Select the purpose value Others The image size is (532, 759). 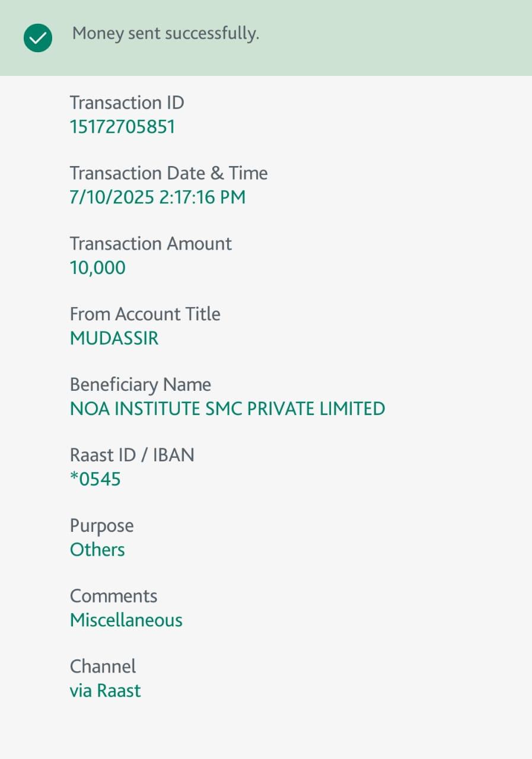97,550
